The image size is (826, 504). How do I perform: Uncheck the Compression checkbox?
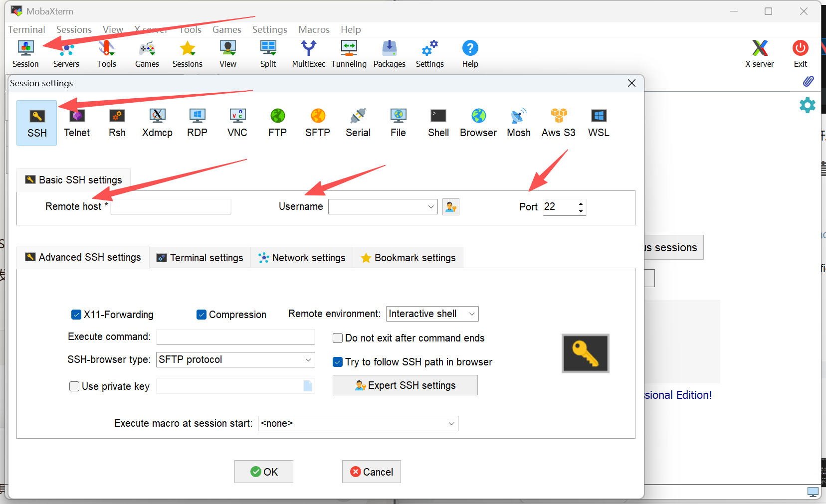(x=202, y=315)
